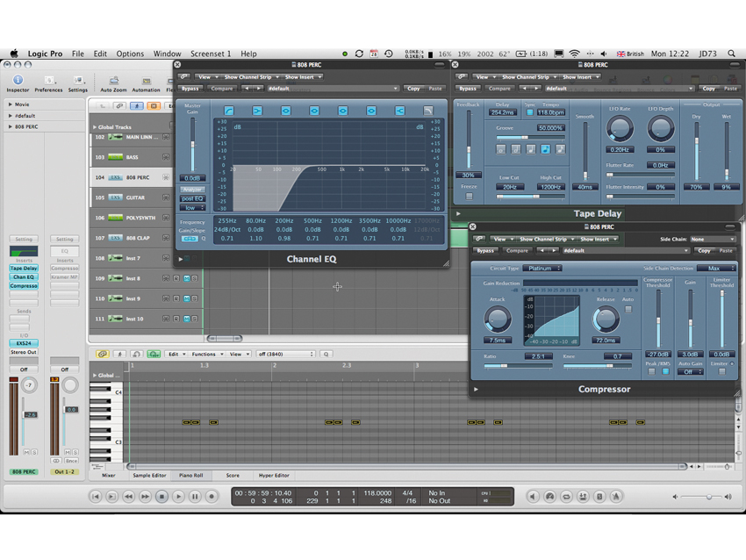This screenshot has width=746, height=560.
Task: Switch to the Score tab
Action: click(233, 476)
